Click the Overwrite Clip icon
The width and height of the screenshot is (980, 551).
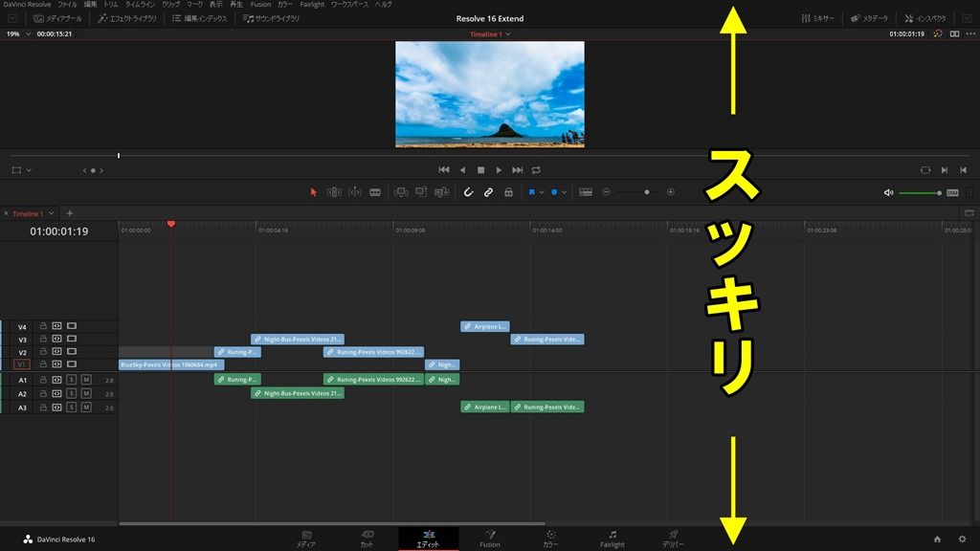click(421, 191)
